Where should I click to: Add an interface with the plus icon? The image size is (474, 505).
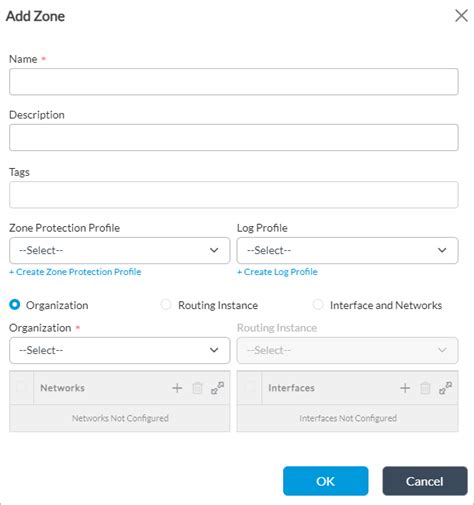[x=405, y=388]
